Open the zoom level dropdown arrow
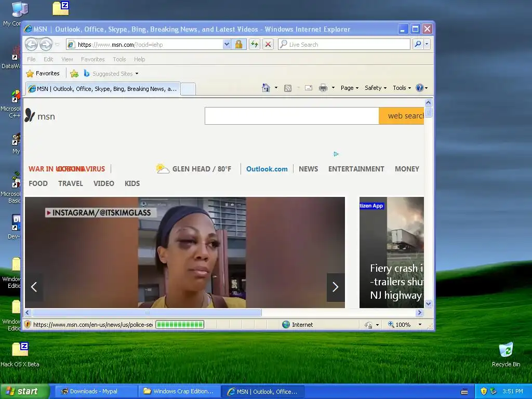This screenshot has width=532, height=399. click(x=420, y=325)
